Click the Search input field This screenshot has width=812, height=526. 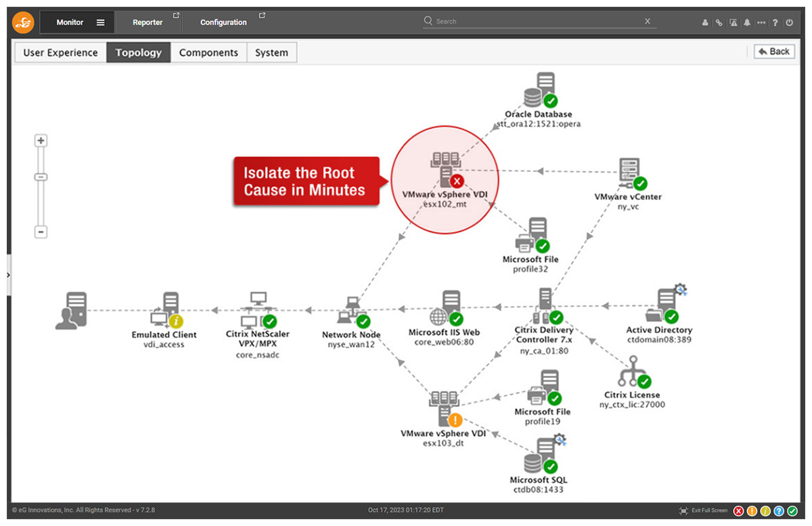click(x=539, y=22)
